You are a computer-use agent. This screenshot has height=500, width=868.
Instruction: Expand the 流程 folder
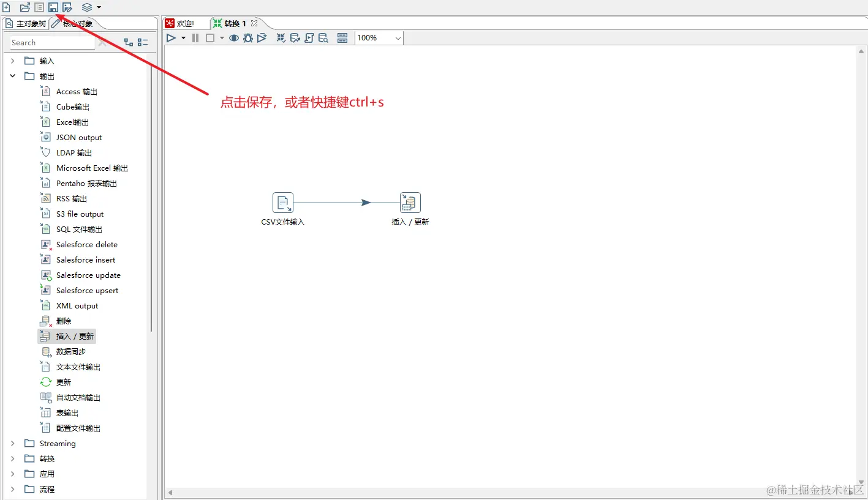[x=13, y=490]
